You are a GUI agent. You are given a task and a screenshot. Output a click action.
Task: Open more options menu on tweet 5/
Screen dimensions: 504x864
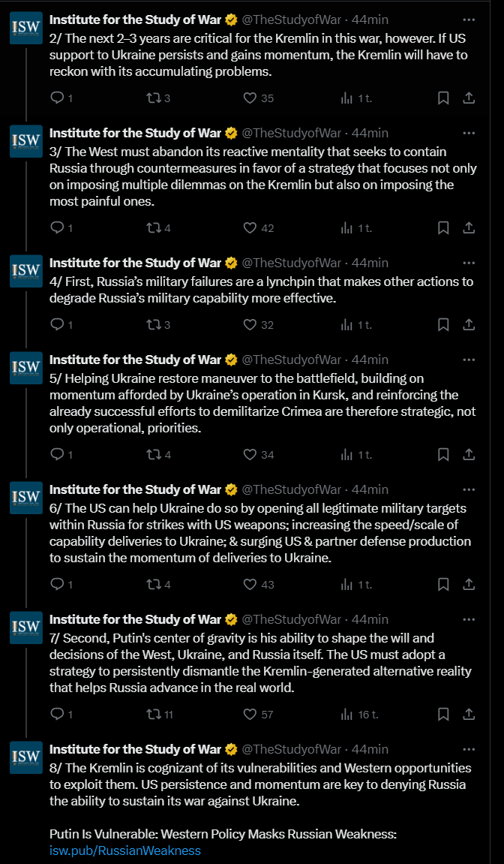pyautogui.click(x=469, y=360)
